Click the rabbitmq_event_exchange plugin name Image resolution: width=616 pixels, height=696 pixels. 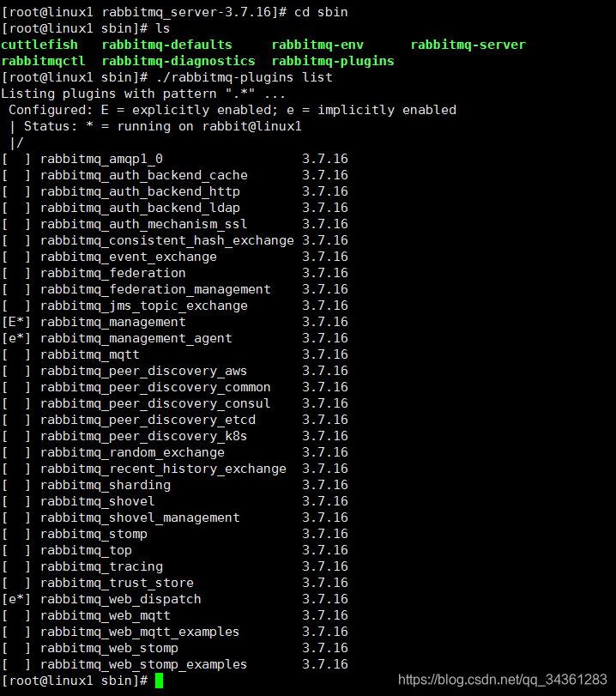point(128,257)
